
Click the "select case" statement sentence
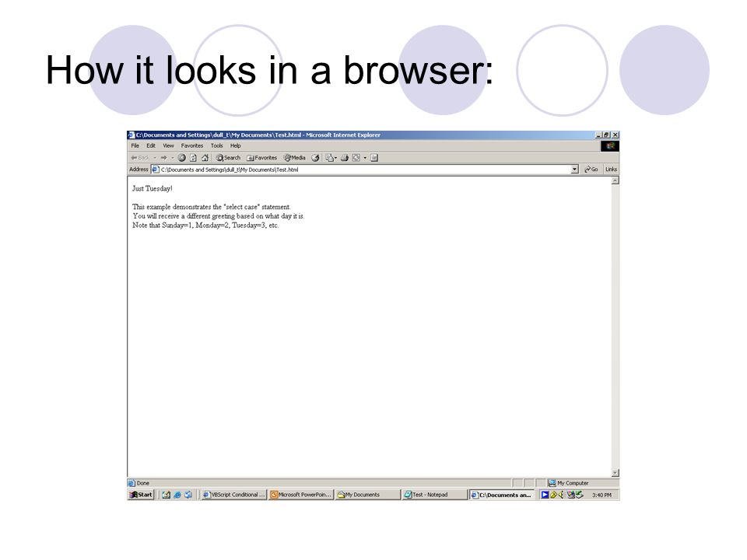212,207
